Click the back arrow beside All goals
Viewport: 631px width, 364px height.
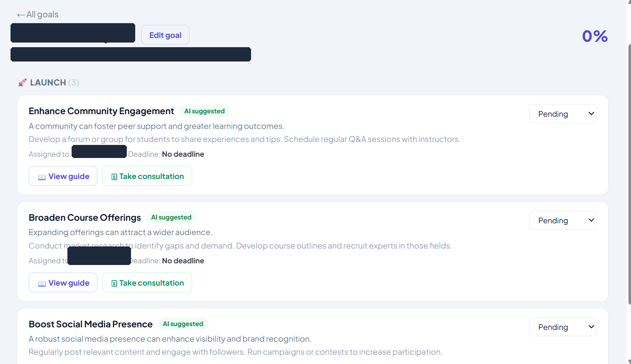point(21,15)
